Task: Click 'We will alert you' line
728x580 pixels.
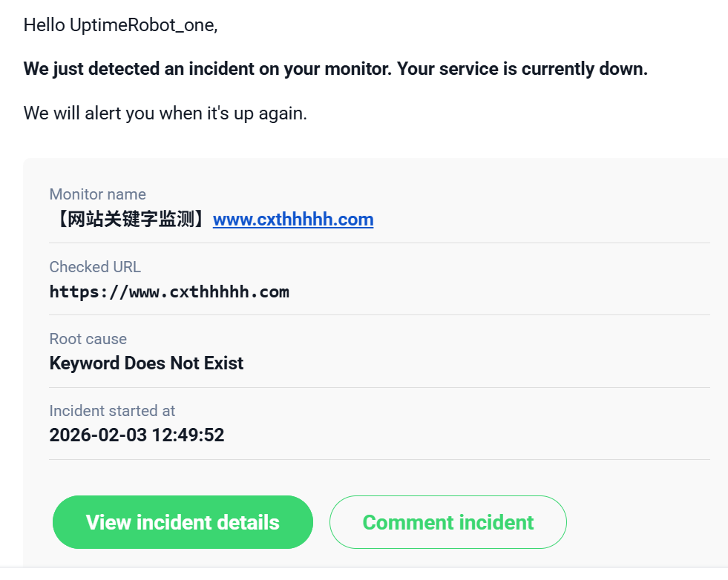Action: 165,113
